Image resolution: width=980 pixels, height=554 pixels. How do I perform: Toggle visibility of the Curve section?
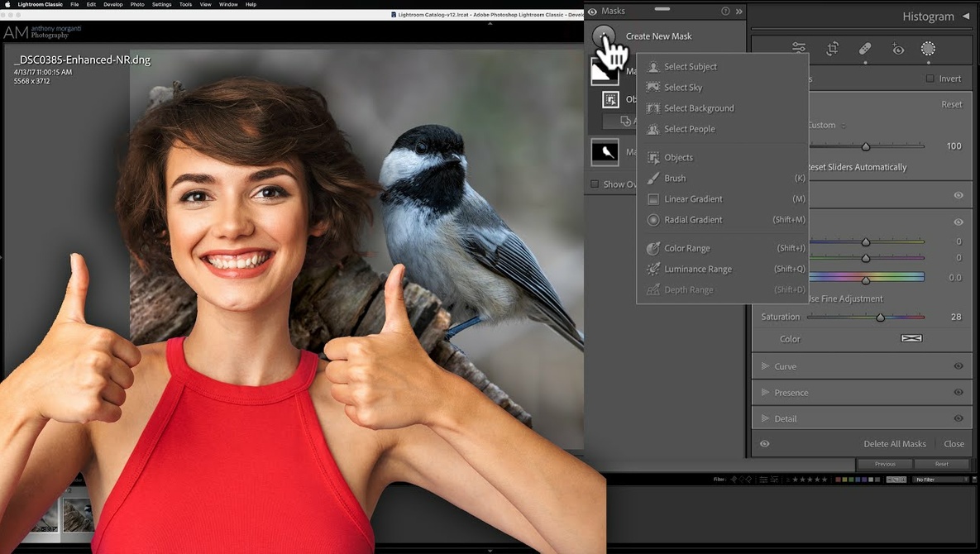click(958, 365)
